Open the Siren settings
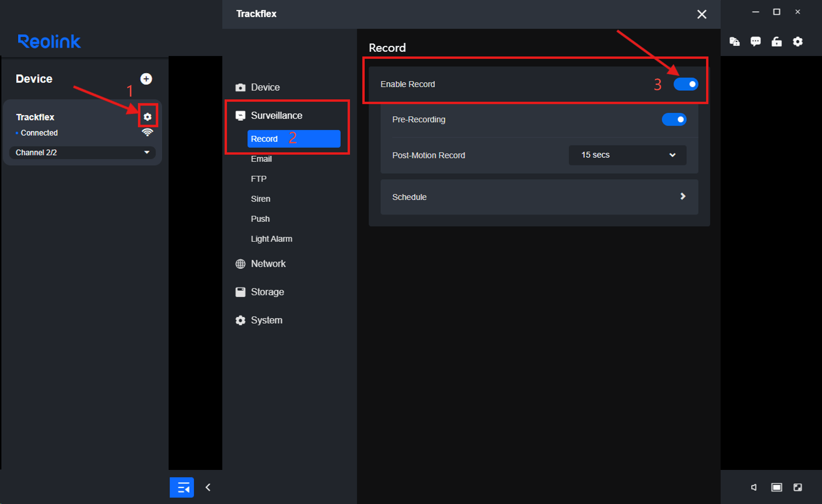This screenshot has height=504, width=822. pos(261,199)
